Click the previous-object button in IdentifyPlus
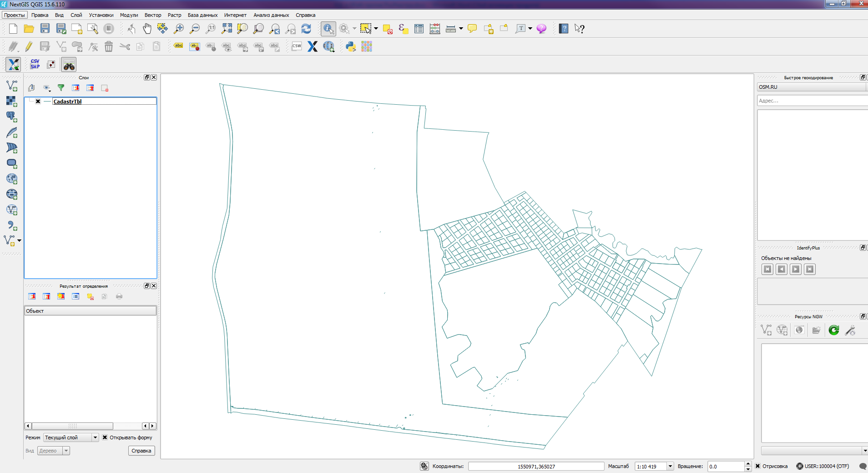Image resolution: width=868 pixels, height=473 pixels. pyautogui.click(x=782, y=269)
